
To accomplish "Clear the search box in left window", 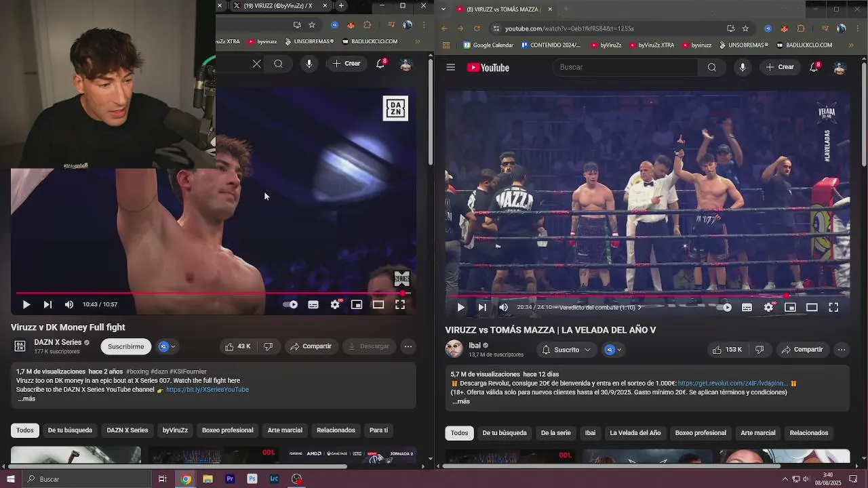I will tap(257, 64).
